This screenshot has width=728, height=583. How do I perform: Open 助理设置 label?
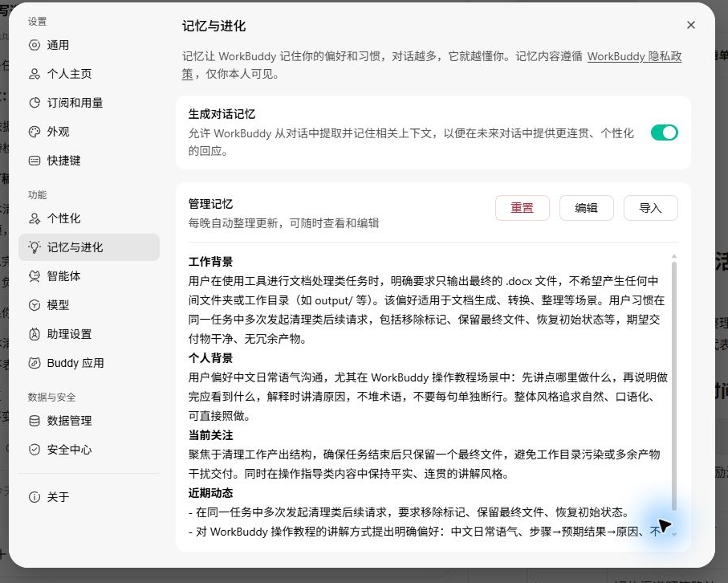click(x=69, y=334)
